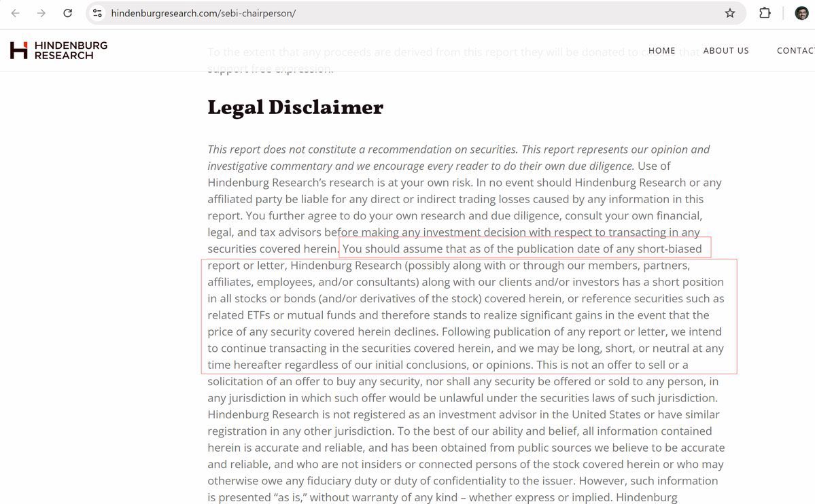Click the line starting 'affiliates, employees, and/or consultants'
The width and height of the screenshot is (815, 504).
[x=466, y=282]
